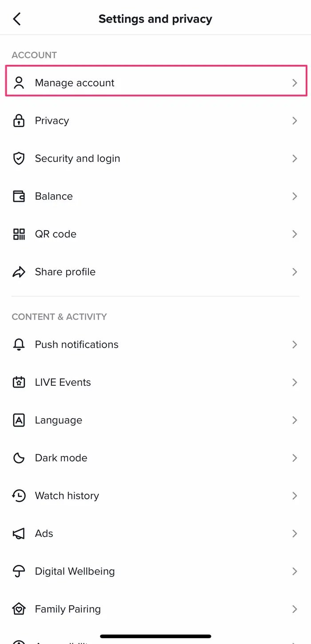This screenshot has width=311, height=644.
Task: Tap the home indicator bar at bottom
Action: [155, 636]
